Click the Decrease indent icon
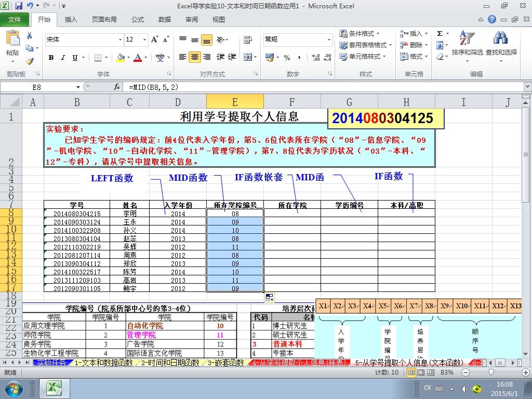 point(220,57)
